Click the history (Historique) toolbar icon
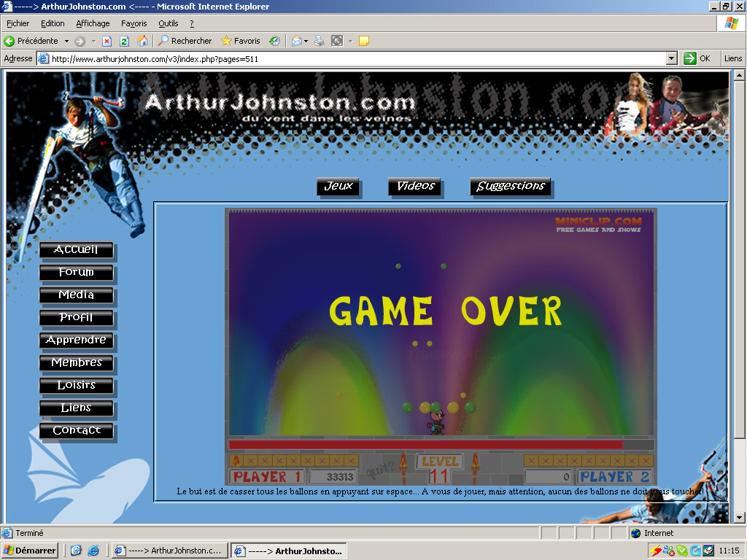747x560 pixels. (274, 41)
